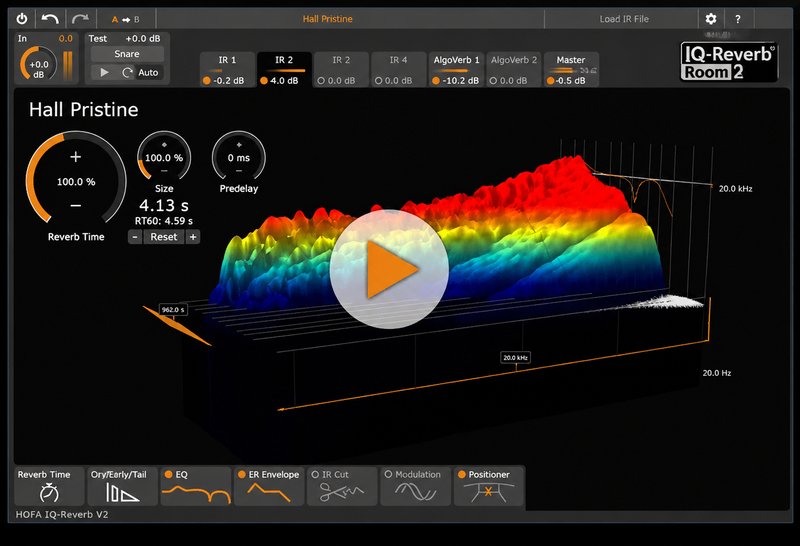Decrease Reverb Time with minus sign
This screenshot has width=800, height=546.
click(x=76, y=206)
